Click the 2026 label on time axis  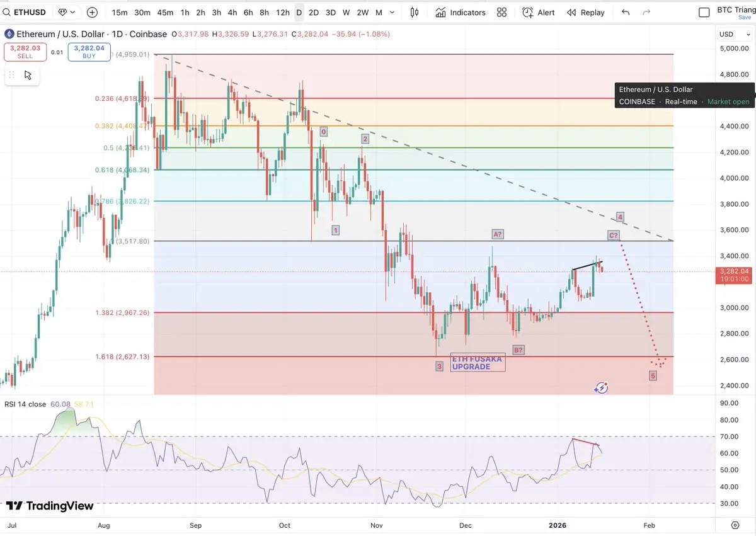(558, 525)
